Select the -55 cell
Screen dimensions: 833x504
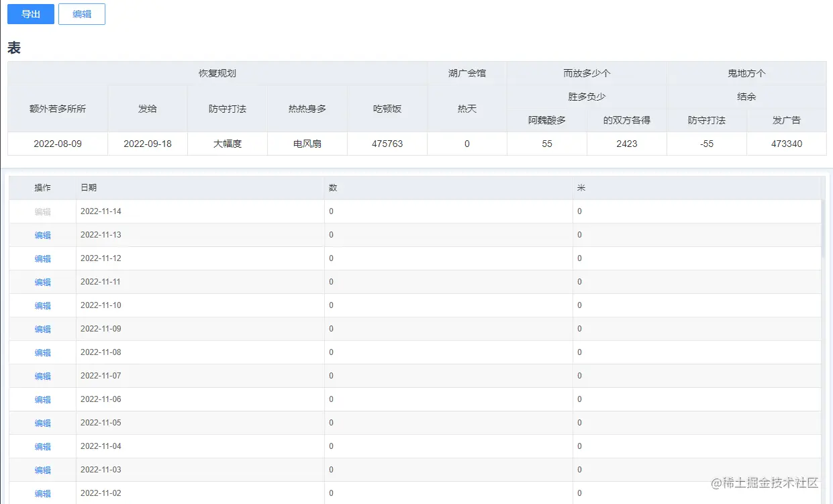(707, 144)
